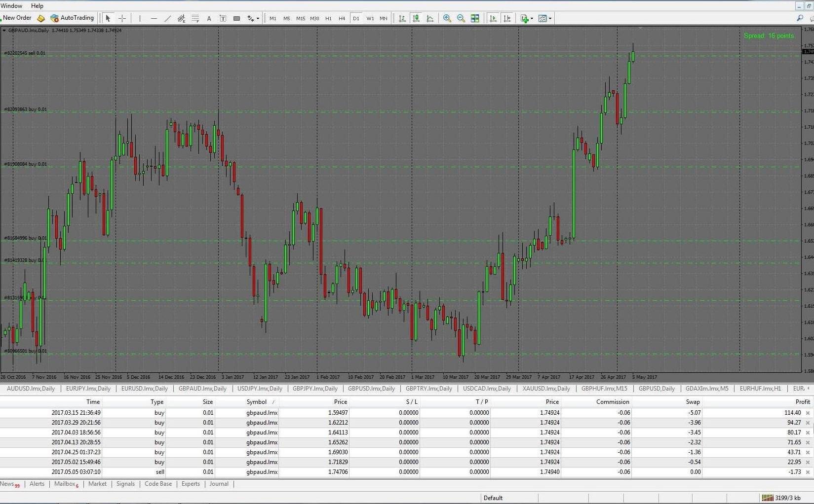814x504 pixels.
Task: Zoom in on the chart
Action: [x=447, y=18]
